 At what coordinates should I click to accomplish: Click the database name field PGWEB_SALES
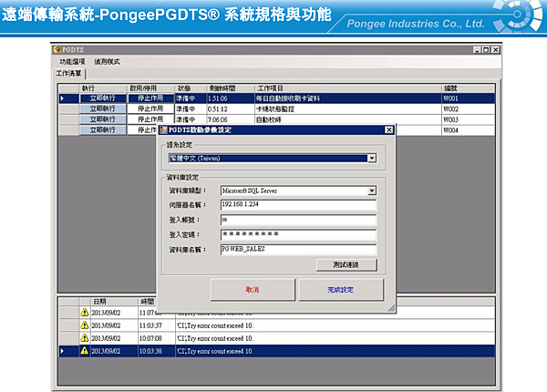(x=298, y=250)
